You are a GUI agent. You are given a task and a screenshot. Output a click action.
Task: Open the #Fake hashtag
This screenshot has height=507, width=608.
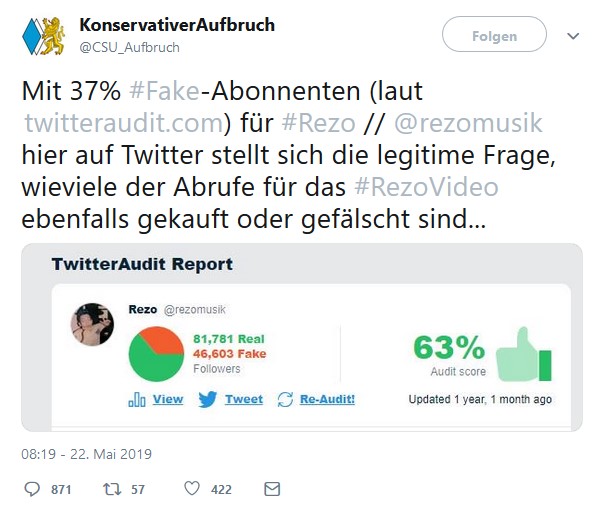pos(164,91)
